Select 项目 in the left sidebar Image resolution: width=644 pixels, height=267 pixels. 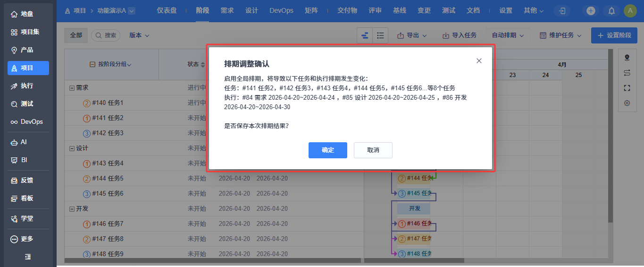click(x=28, y=68)
